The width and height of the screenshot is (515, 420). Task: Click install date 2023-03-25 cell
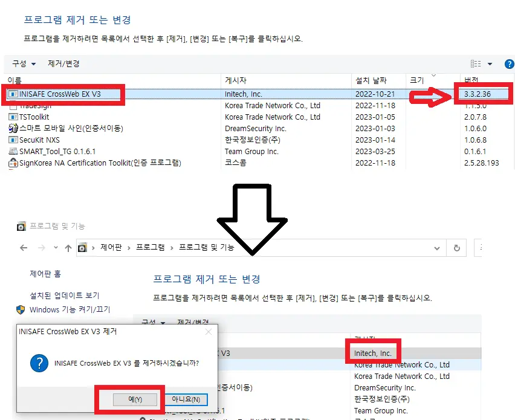(x=375, y=152)
